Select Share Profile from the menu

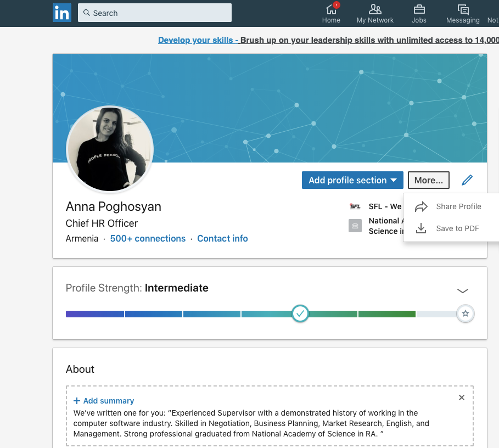458,206
